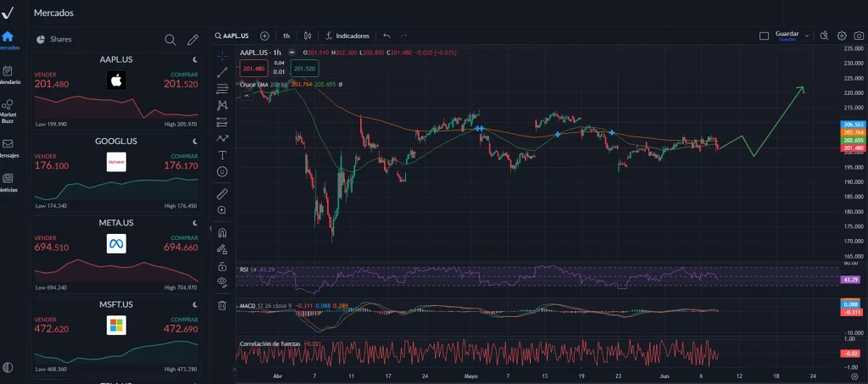Click Guardar to save the chart
The image size is (868, 384).
[787, 36]
